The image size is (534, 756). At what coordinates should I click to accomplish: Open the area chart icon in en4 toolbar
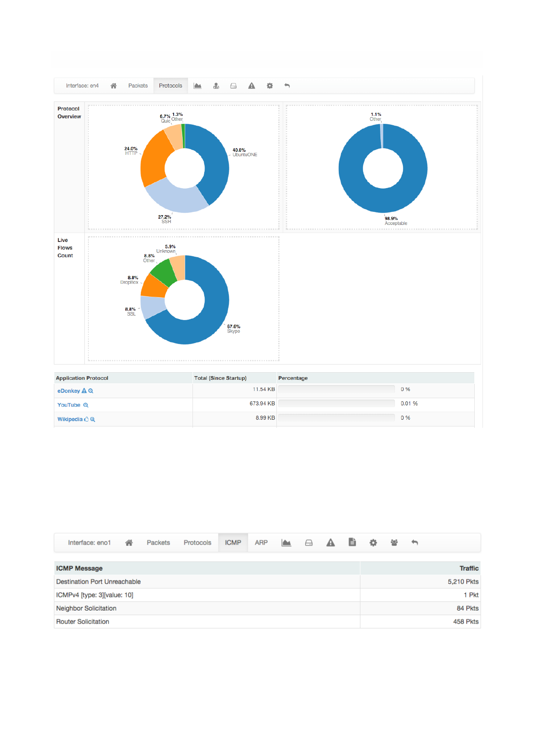(197, 86)
